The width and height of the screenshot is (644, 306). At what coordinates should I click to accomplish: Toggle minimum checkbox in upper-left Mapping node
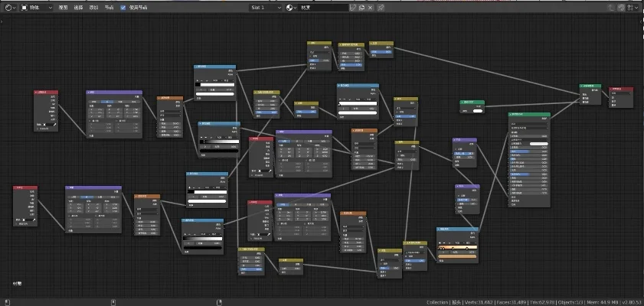pos(90,121)
